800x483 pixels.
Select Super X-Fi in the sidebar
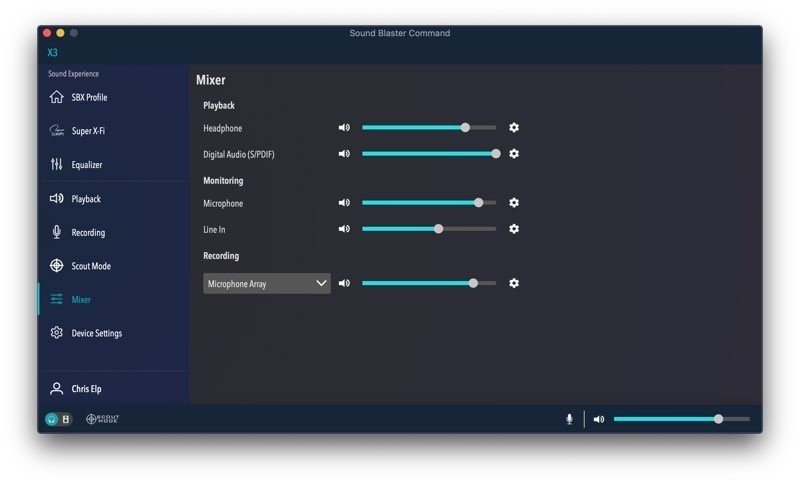(90, 131)
